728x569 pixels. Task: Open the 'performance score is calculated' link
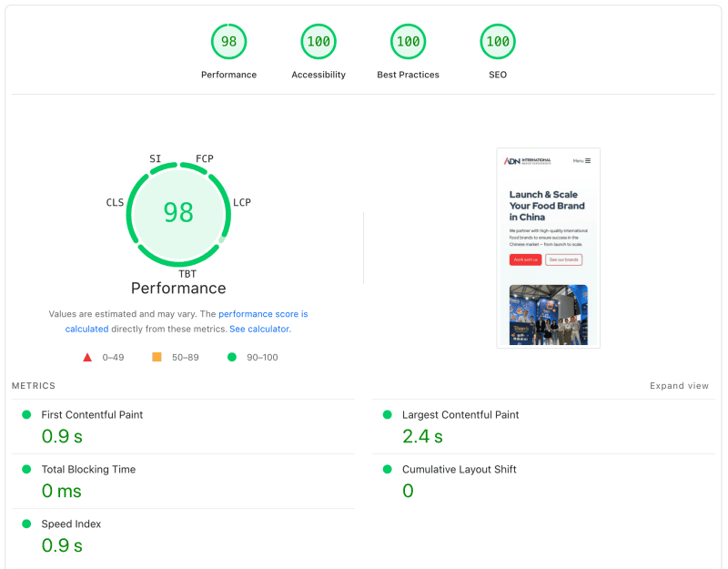click(x=262, y=314)
